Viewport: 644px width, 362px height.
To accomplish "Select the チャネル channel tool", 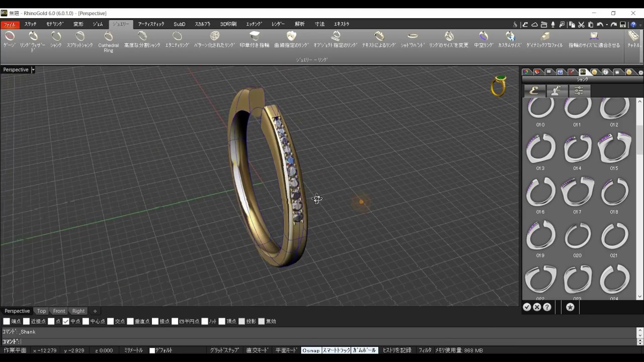I will pyautogui.click(x=633, y=40).
